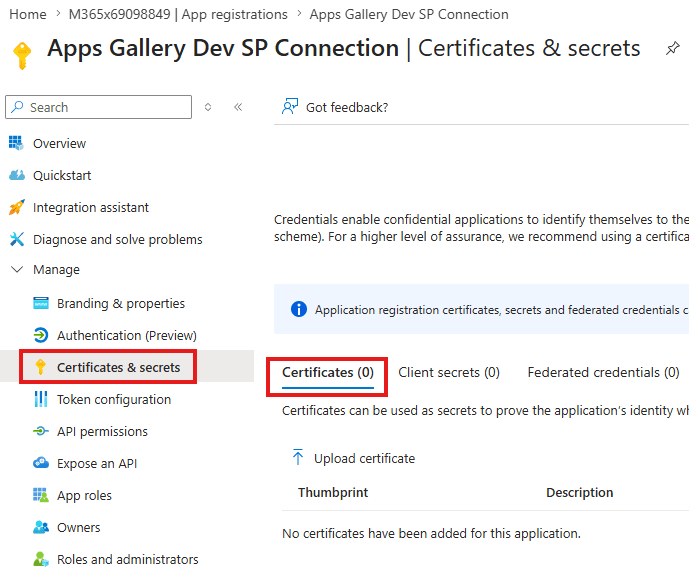Click the Certificates & secrets key icon

pos(40,367)
